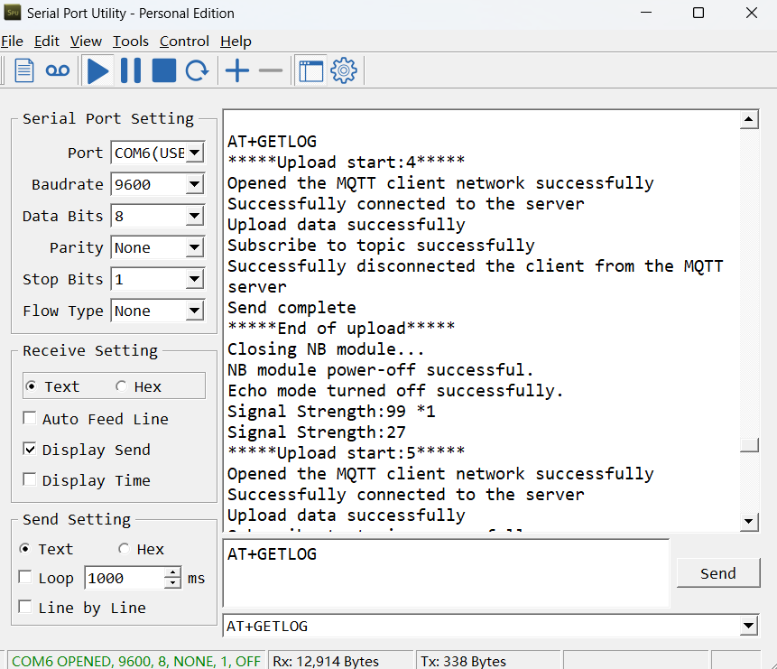Expand the Data Bits dropdown
This screenshot has height=669, width=777.
tap(195, 216)
